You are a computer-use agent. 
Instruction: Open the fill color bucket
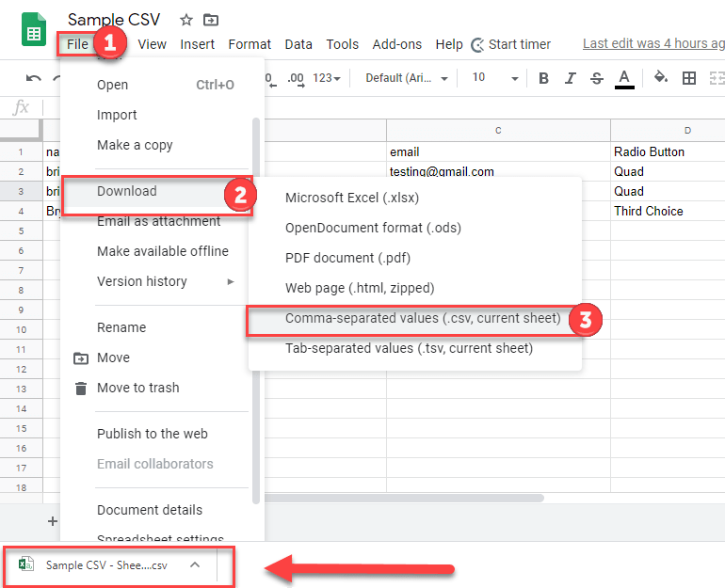click(x=661, y=77)
